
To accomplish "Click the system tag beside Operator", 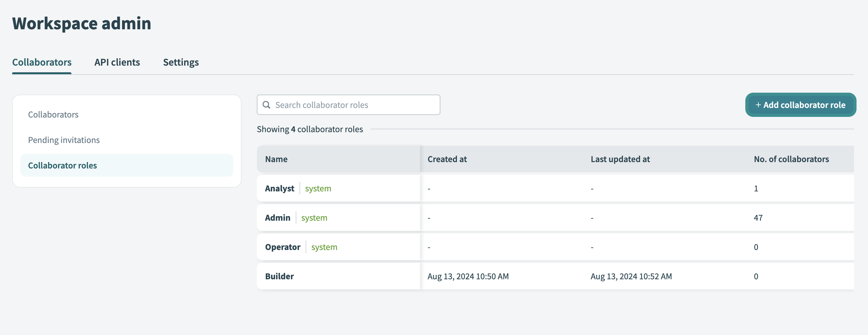I will pos(324,247).
